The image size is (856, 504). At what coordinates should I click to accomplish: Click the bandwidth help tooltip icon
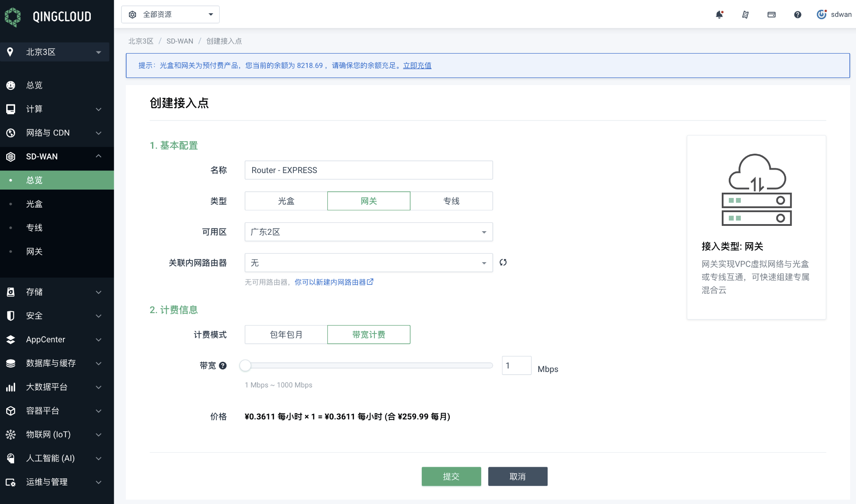223,365
